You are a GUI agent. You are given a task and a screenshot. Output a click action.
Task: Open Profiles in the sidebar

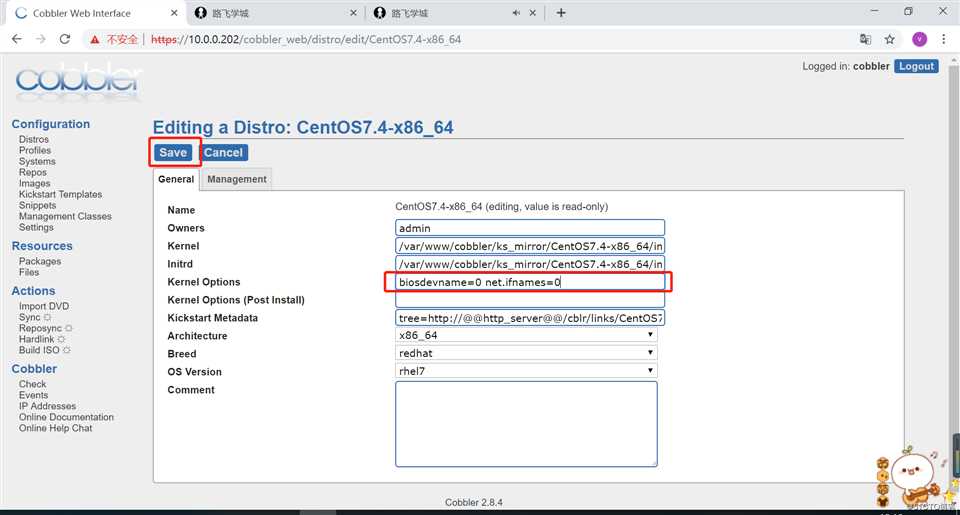pos(35,150)
